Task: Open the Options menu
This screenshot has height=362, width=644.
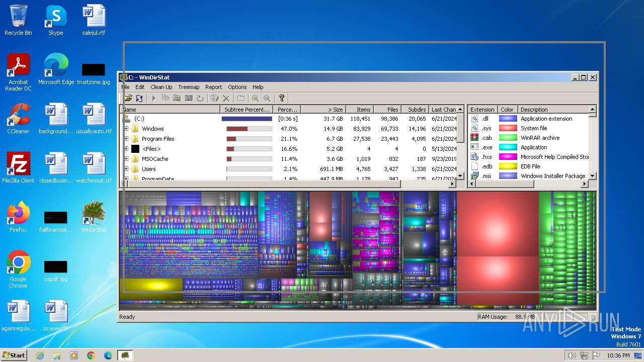Action: [237, 87]
